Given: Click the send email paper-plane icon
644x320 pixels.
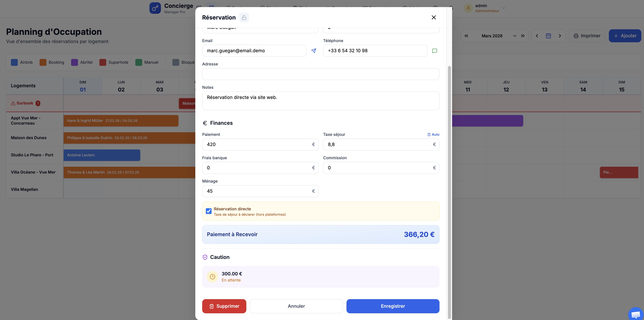Looking at the screenshot, I should point(314,51).
